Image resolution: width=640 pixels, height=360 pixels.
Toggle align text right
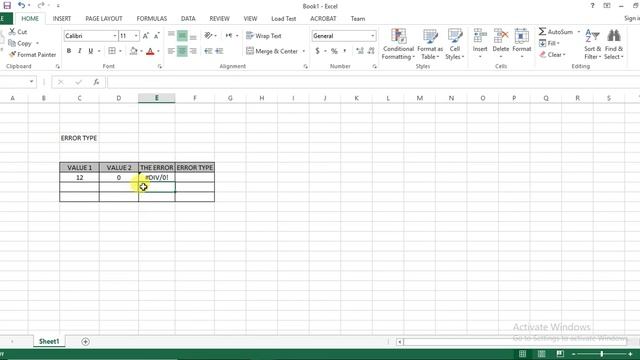193,51
